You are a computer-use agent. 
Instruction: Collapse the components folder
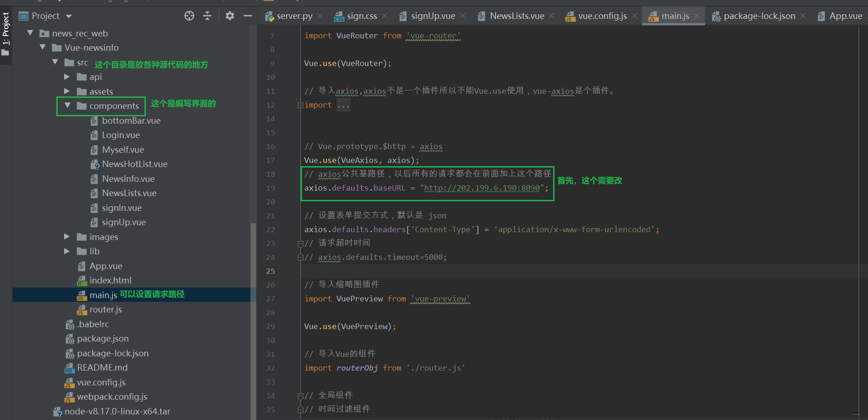[x=67, y=106]
